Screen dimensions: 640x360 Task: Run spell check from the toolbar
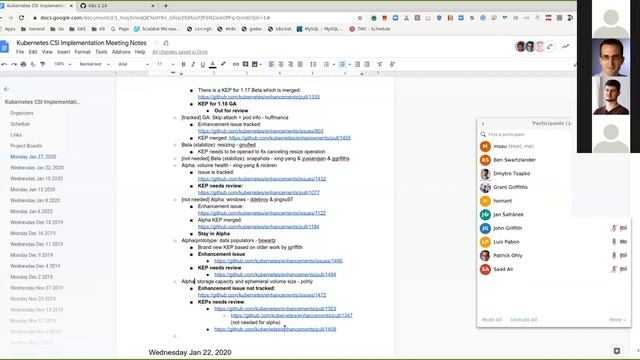point(33,64)
